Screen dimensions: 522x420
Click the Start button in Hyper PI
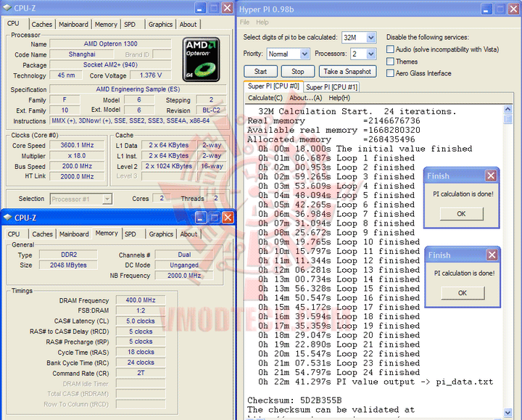pos(260,71)
